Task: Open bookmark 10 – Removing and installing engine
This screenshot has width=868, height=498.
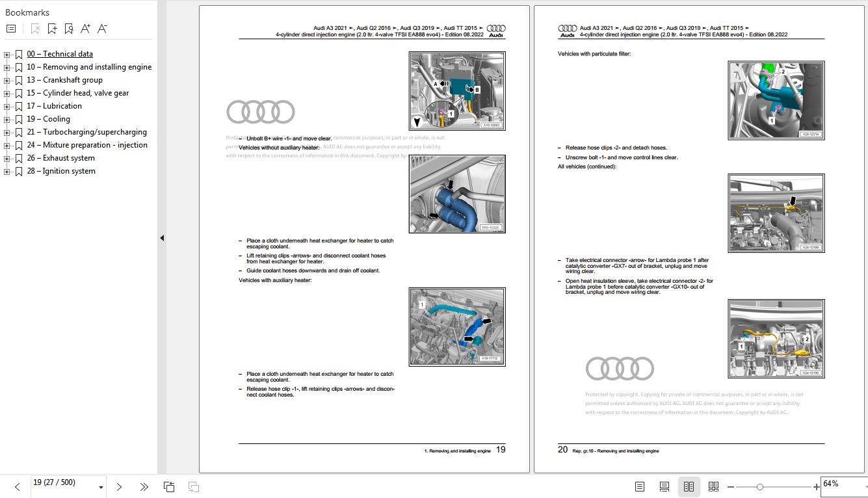Action: click(x=89, y=67)
